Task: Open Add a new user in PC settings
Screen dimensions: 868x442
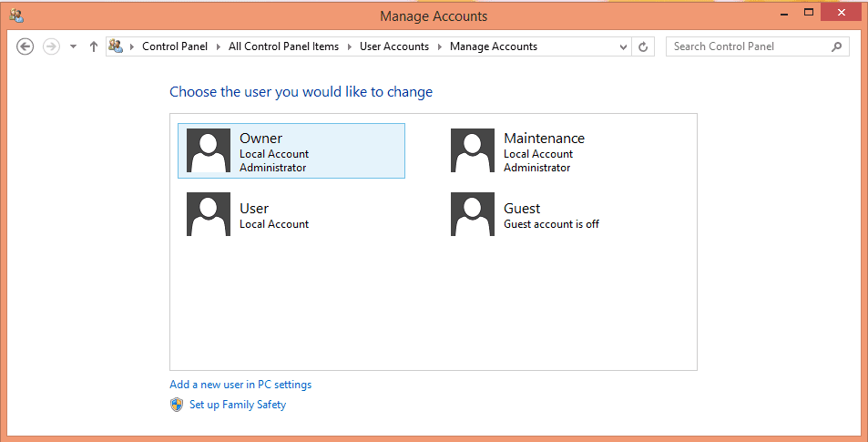Action: pos(240,385)
